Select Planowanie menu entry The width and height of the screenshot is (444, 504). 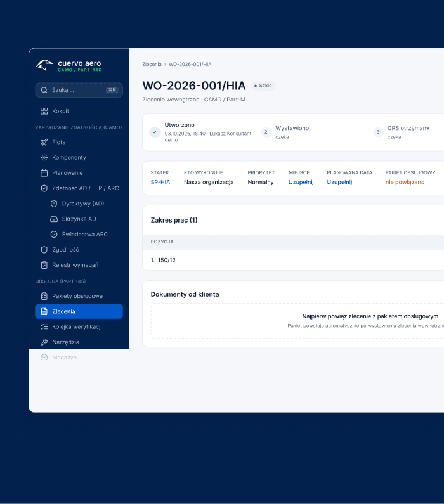click(79, 173)
